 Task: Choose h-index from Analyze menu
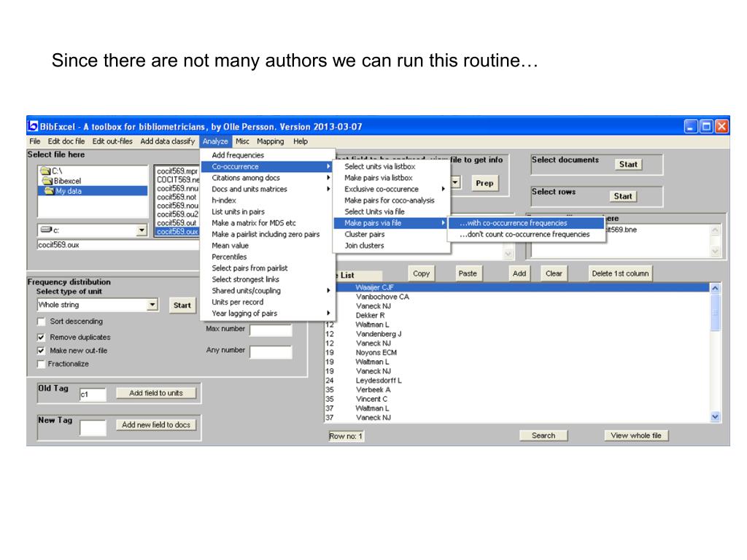click(x=267, y=201)
